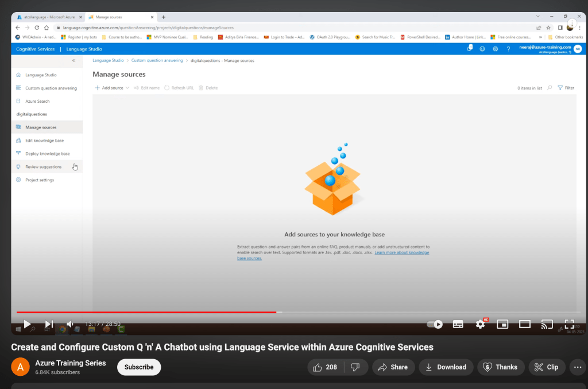Open the Other bookmarks folder
The image size is (588, 389).
[566, 37]
